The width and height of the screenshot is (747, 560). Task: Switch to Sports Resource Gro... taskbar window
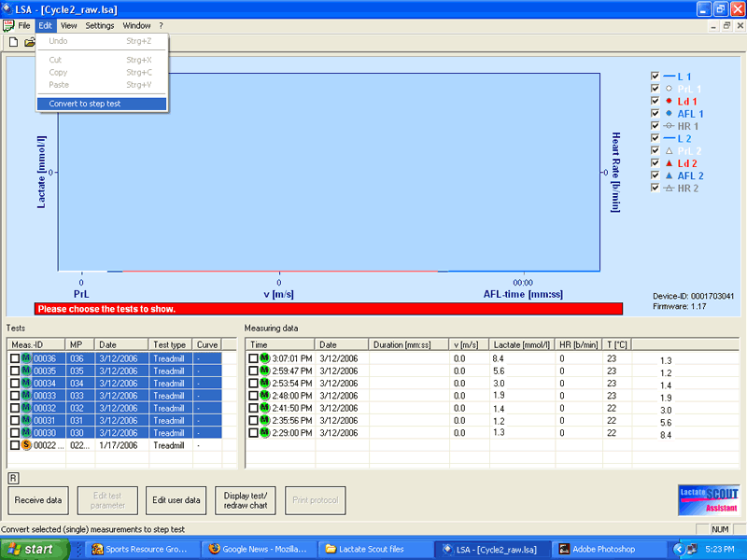point(142,549)
